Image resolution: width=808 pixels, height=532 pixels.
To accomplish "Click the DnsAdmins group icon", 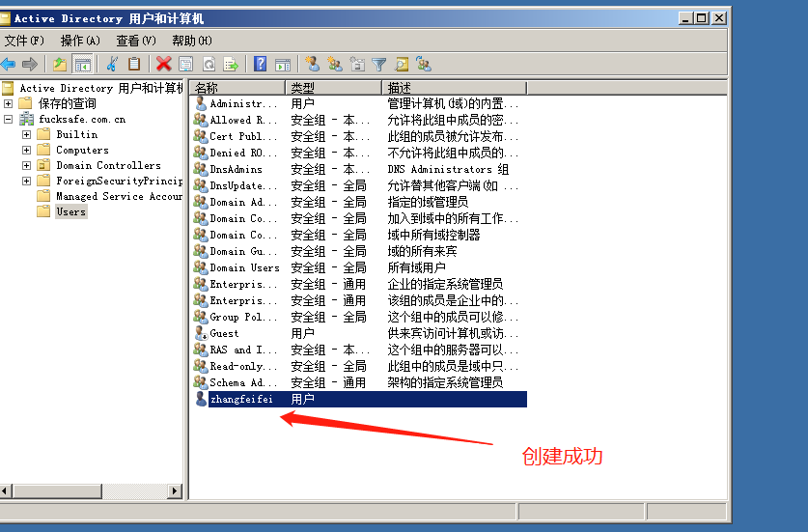I will (x=200, y=169).
